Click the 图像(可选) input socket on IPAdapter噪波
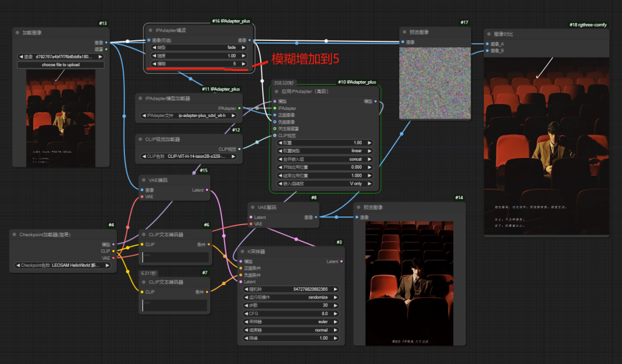 point(149,40)
